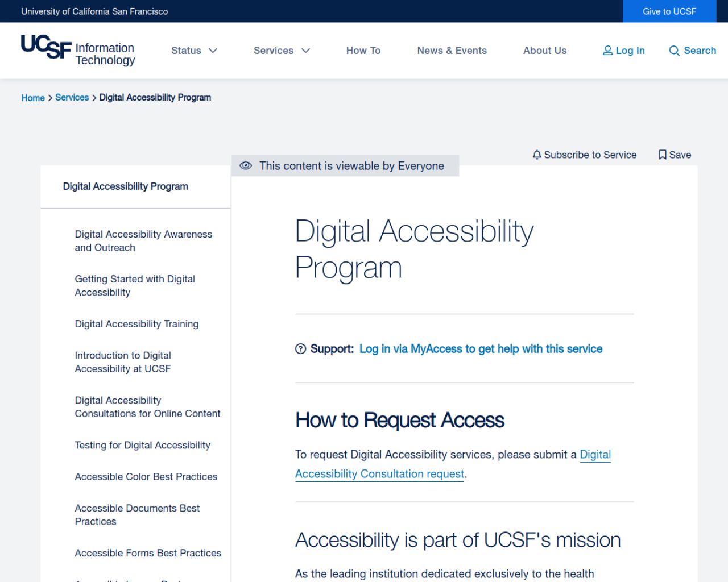Image resolution: width=728 pixels, height=582 pixels.
Task: Open Testing for Digital Accessibility
Action: point(142,445)
